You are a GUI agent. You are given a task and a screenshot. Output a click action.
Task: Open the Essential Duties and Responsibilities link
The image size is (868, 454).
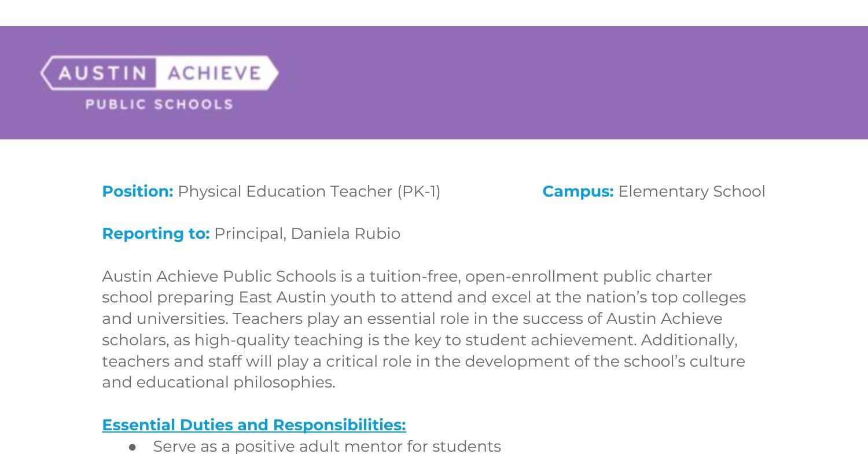point(253,425)
